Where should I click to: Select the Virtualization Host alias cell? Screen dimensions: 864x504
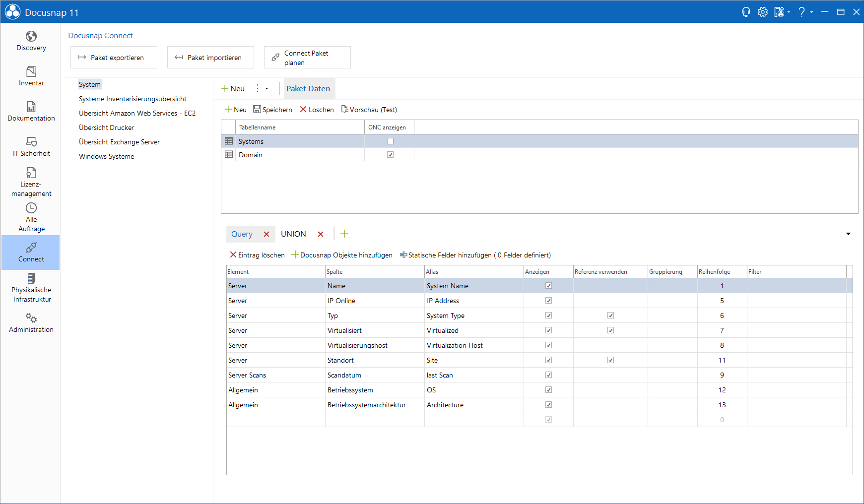point(474,345)
